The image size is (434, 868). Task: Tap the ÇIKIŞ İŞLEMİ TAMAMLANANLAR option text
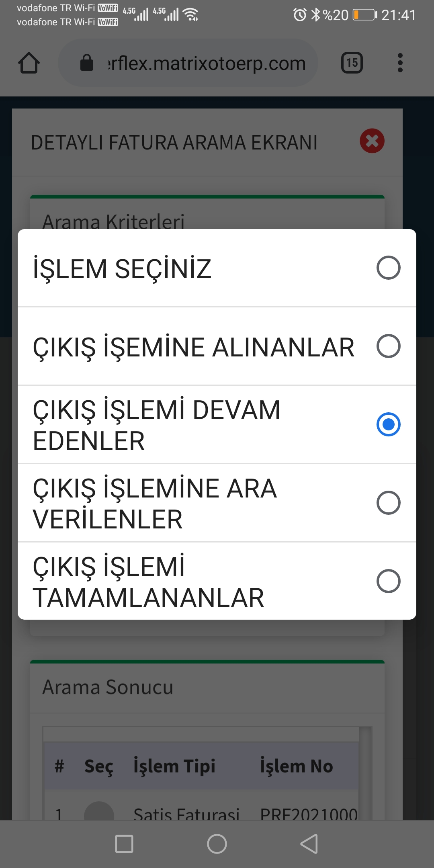(149, 582)
